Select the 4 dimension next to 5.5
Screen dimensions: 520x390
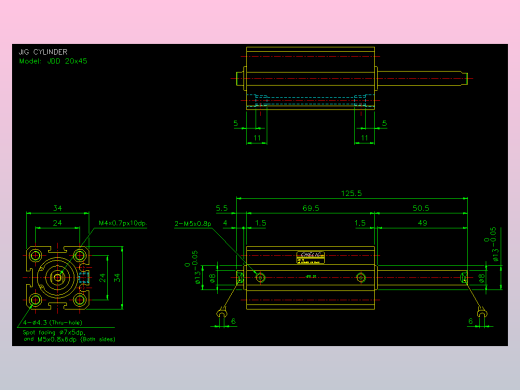coord(225,223)
